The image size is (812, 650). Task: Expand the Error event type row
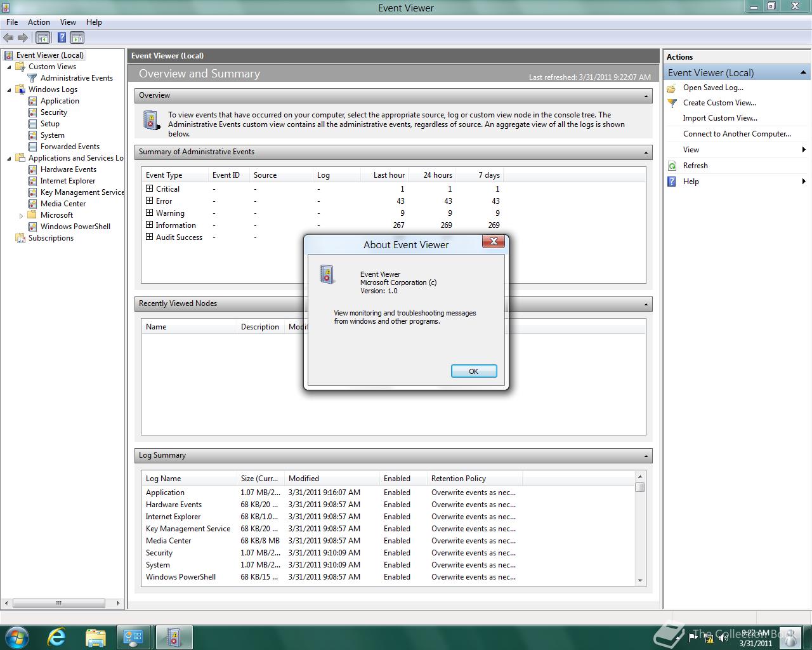[x=150, y=201]
